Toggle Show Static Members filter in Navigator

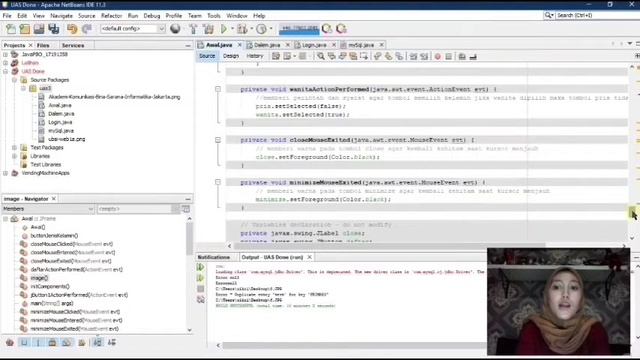[38, 342]
